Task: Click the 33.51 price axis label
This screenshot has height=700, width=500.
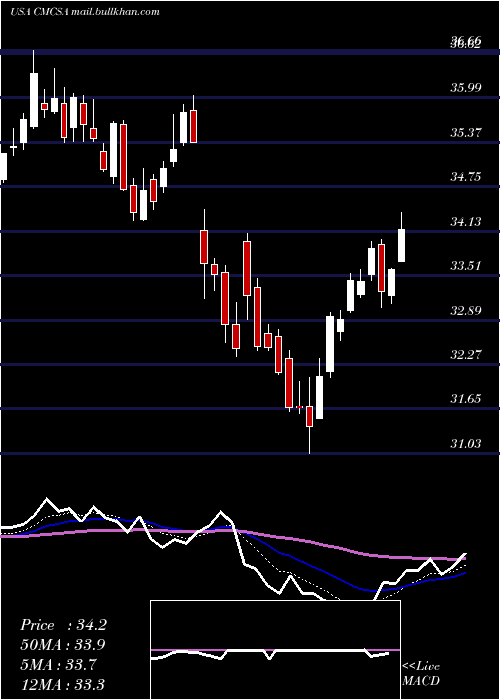Action: click(x=466, y=266)
